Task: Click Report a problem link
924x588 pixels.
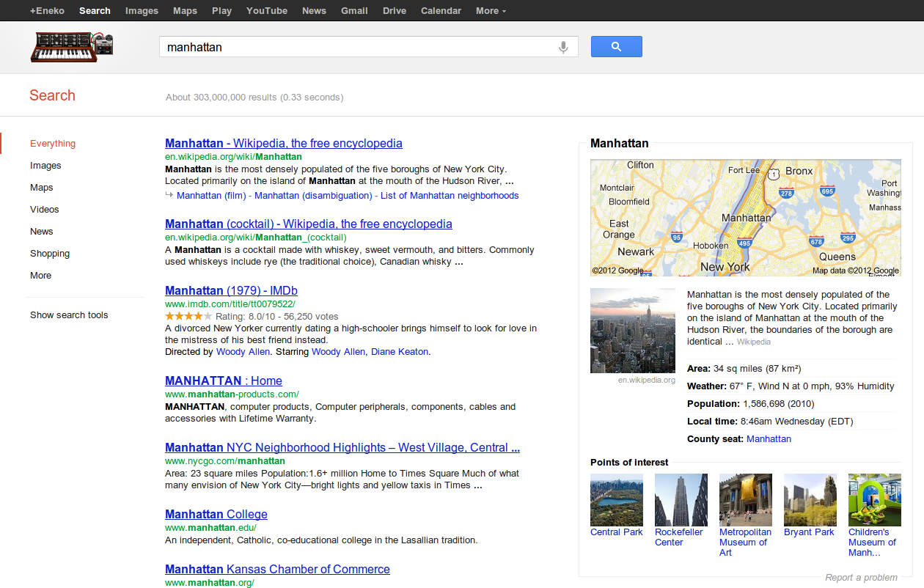Action: coord(862,578)
